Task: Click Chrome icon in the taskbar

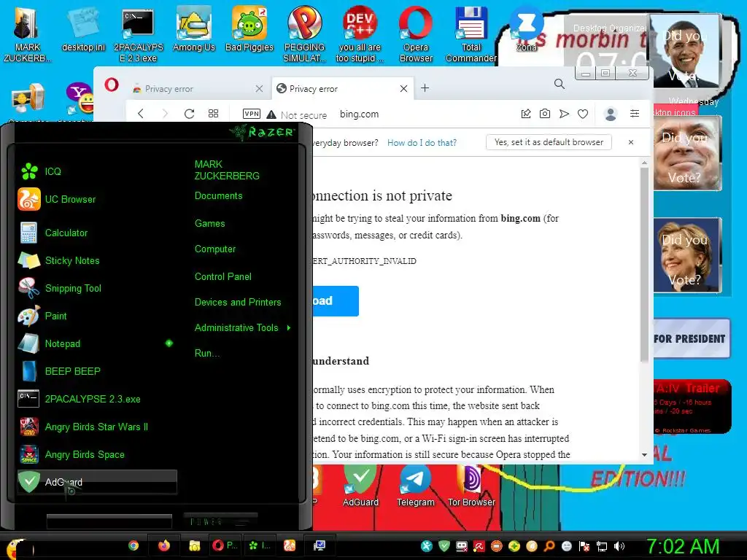Action: click(x=133, y=545)
